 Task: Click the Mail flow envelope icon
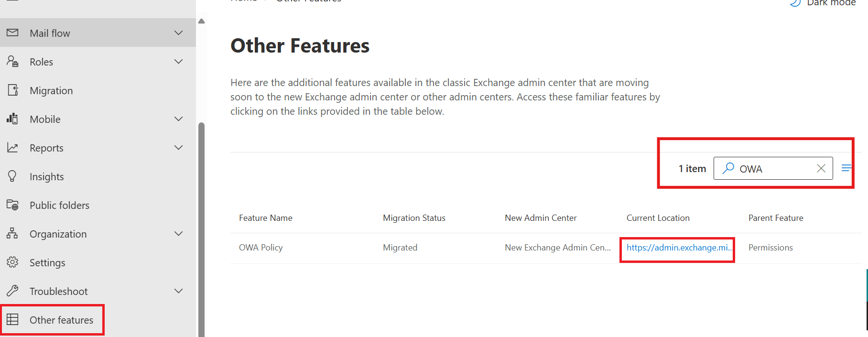[12, 33]
